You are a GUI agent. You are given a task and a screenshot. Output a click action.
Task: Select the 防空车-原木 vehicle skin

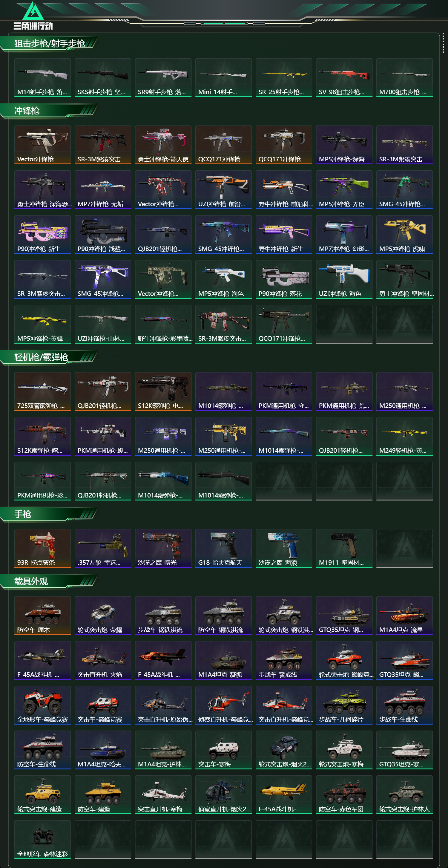pyautogui.click(x=42, y=616)
